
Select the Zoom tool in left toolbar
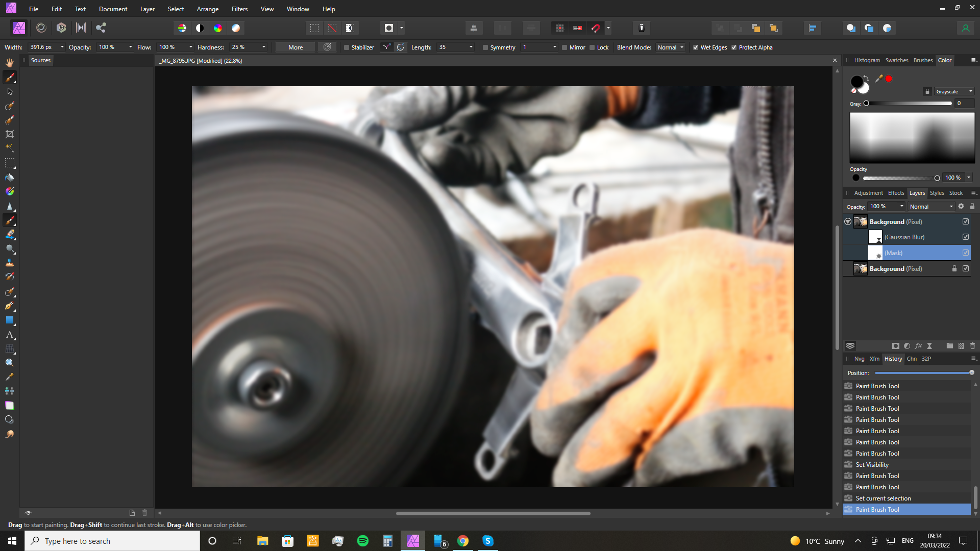(x=9, y=363)
